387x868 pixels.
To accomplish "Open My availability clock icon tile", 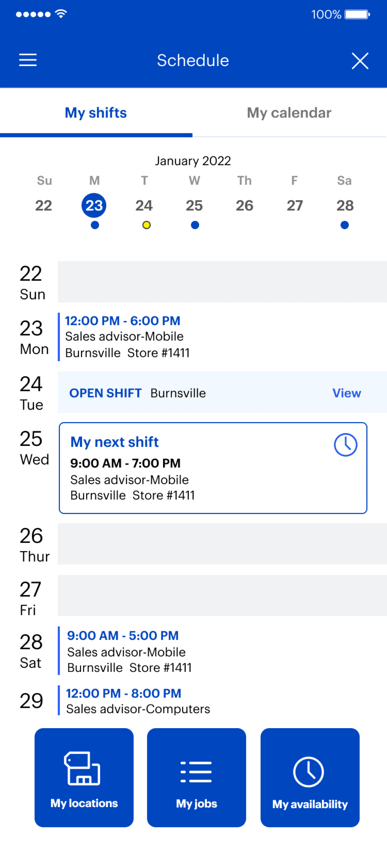I will coord(310,777).
